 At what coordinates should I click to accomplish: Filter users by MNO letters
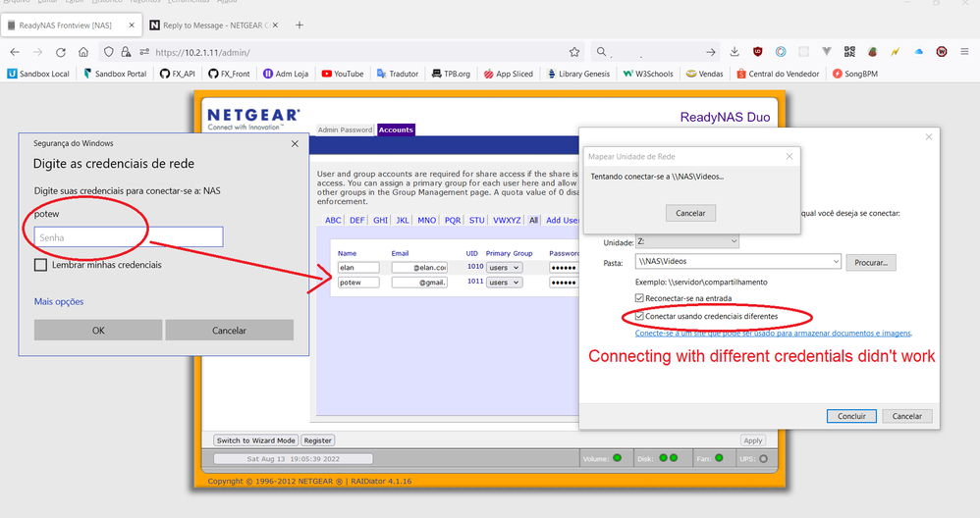click(x=427, y=221)
